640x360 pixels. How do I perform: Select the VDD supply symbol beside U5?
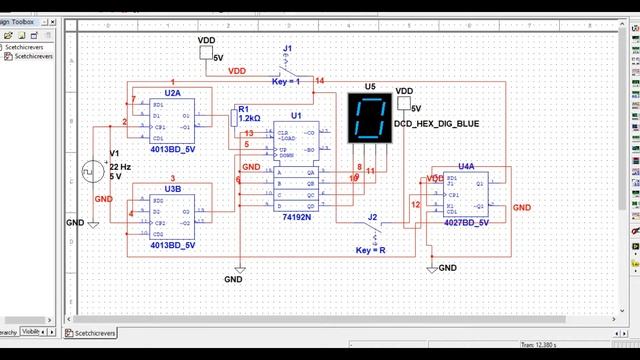[x=404, y=103]
